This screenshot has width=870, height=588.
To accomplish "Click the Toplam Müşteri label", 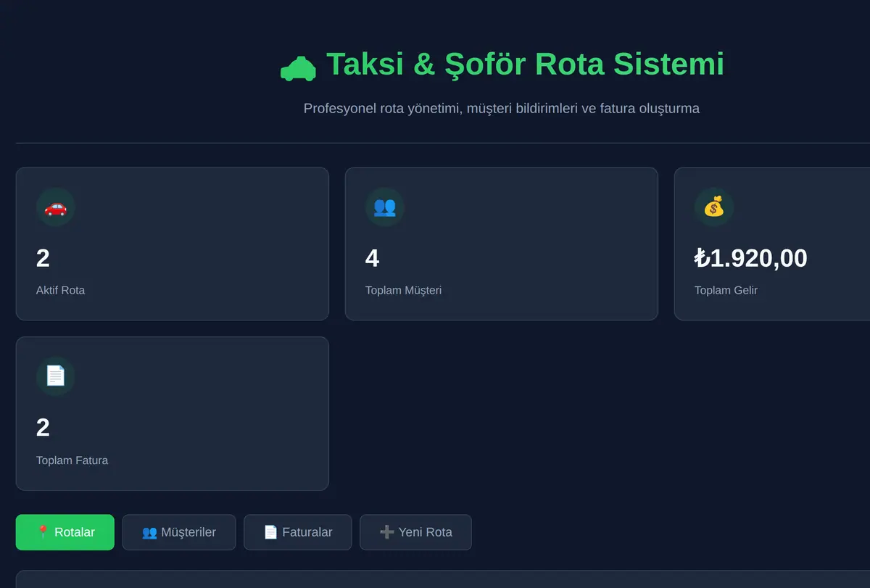I will coord(403,290).
